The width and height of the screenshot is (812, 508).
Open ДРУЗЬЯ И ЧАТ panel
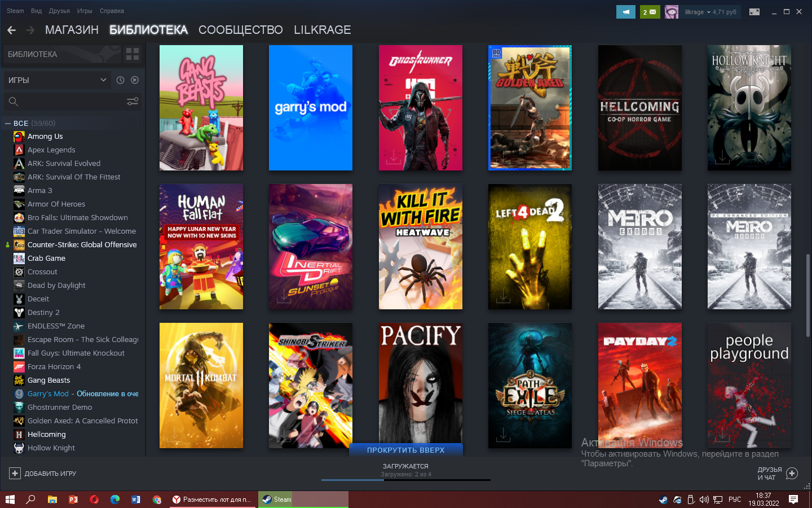[x=778, y=473]
